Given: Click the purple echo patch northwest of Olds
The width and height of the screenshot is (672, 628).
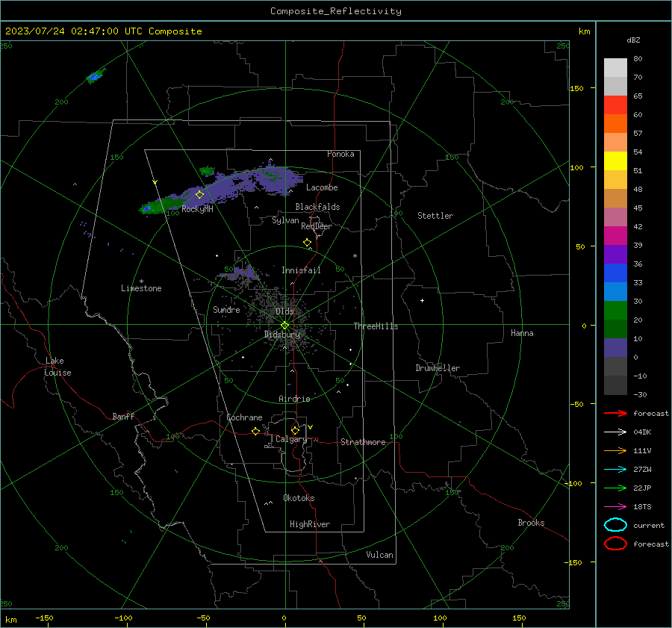Looking at the screenshot, I should (240, 273).
